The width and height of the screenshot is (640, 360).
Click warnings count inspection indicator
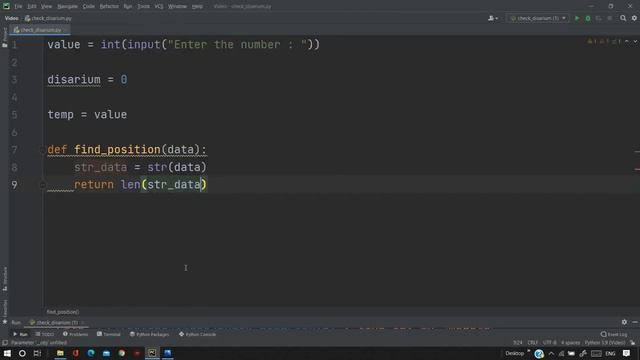coord(605,41)
